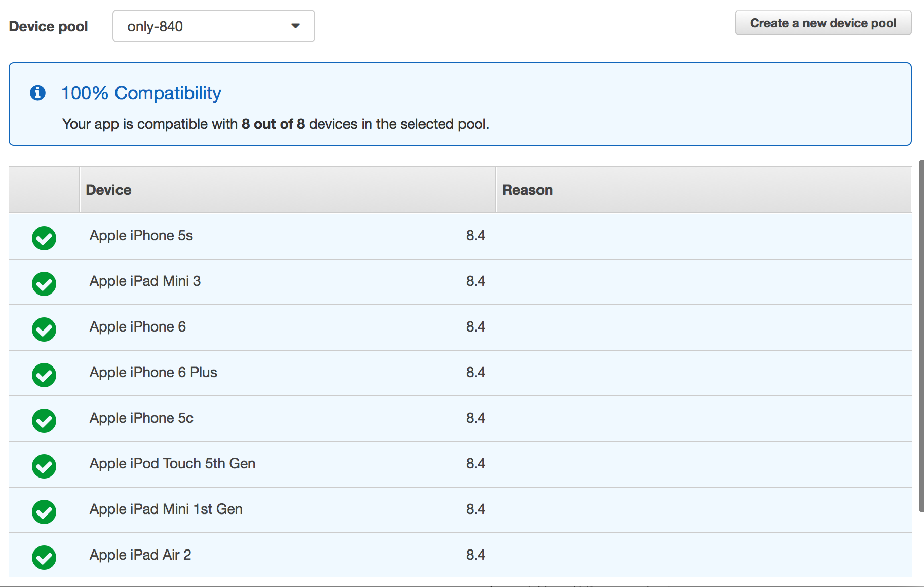
Task: Click the dropdown arrow next to only-840
Action: [295, 26]
